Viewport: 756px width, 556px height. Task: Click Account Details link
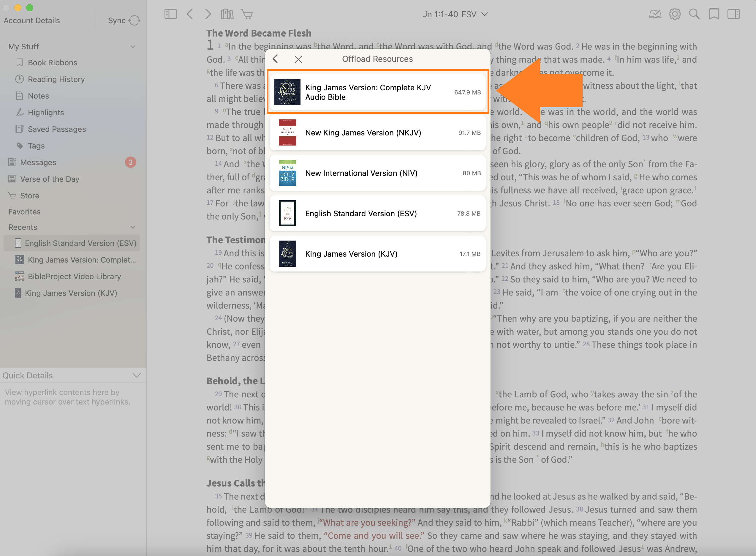click(32, 20)
